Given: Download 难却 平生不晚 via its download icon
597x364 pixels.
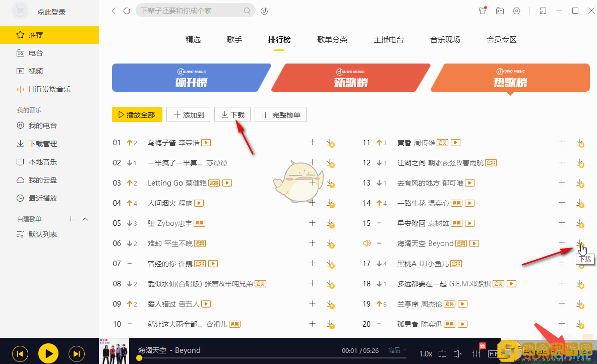Looking at the screenshot, I should coord(330,244).
